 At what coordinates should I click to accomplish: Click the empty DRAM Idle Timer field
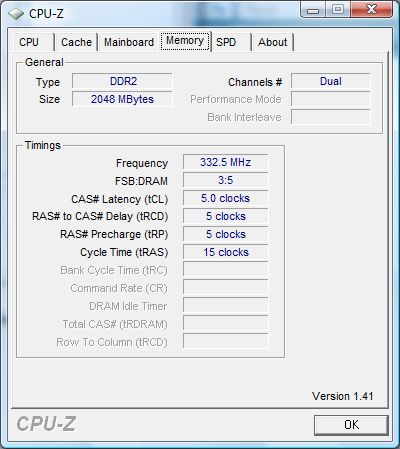(226, 306)
